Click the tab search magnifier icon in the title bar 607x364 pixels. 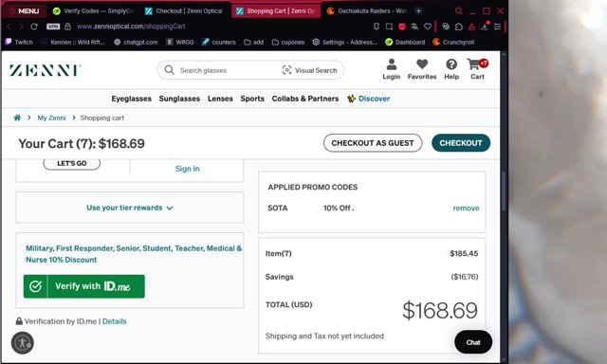pos(458,10)
